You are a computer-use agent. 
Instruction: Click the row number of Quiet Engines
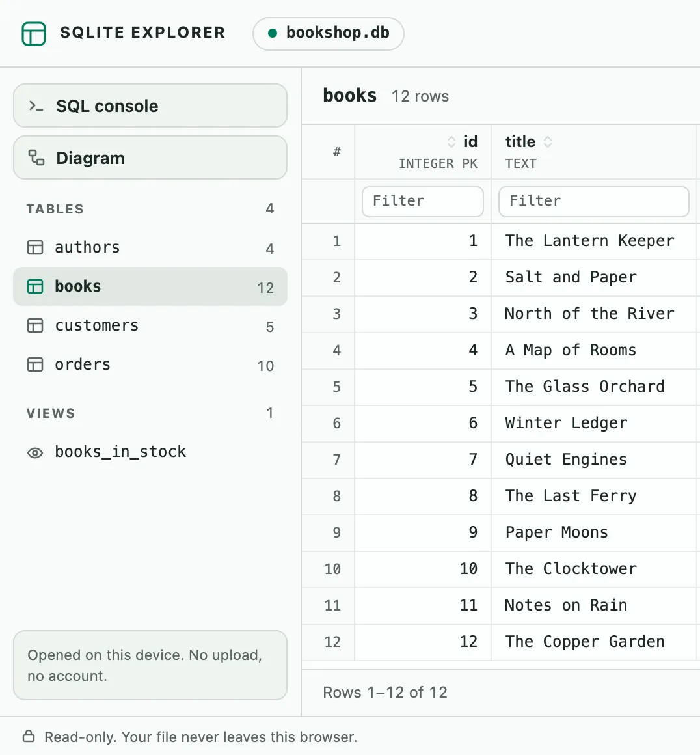tap(329, 460)
